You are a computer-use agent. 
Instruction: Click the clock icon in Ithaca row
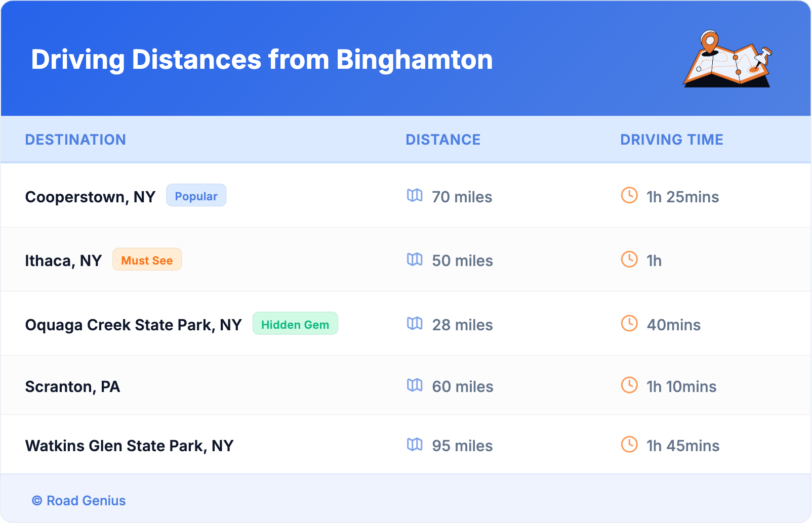[x=629, y=259]
